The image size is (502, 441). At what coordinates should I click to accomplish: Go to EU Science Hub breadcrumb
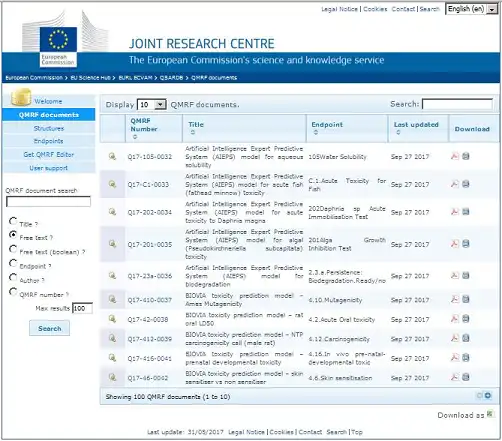tap(90, 78)
